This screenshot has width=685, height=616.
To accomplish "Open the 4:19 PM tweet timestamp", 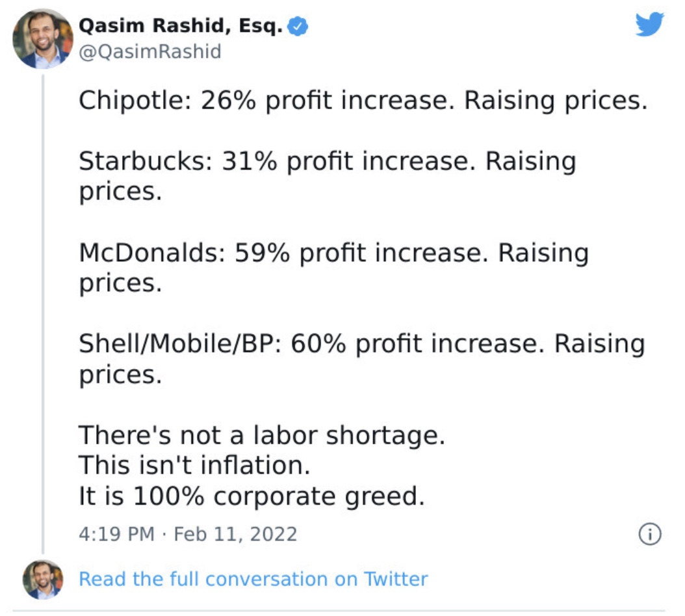I will [116, 534].
